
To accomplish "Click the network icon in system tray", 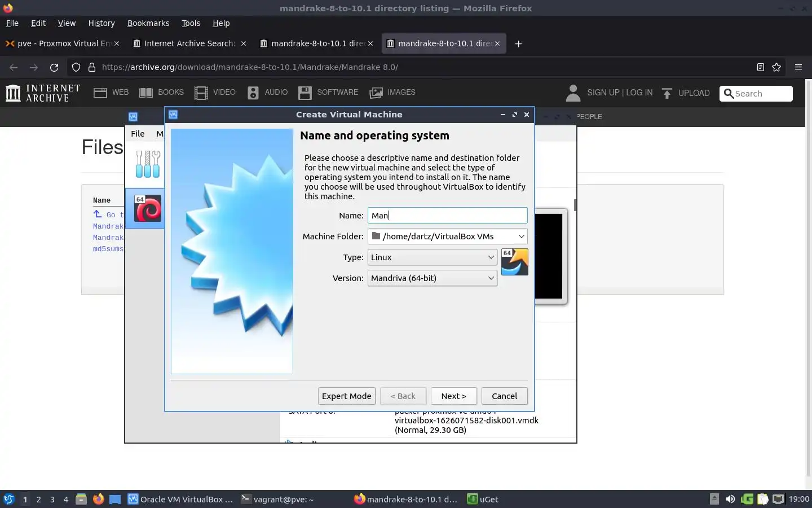I will pyautogui.click(x=778, y=499).
